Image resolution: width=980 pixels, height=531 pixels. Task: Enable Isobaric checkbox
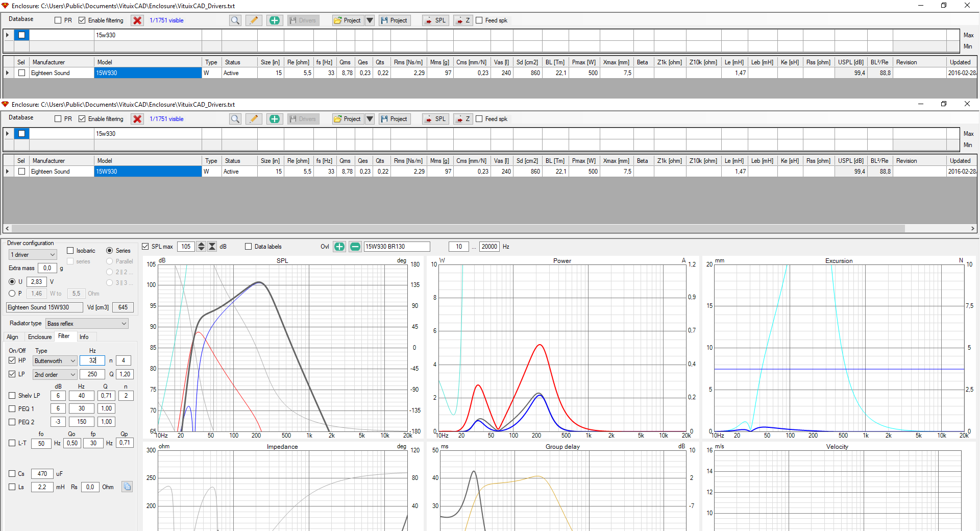pos(70,251)
